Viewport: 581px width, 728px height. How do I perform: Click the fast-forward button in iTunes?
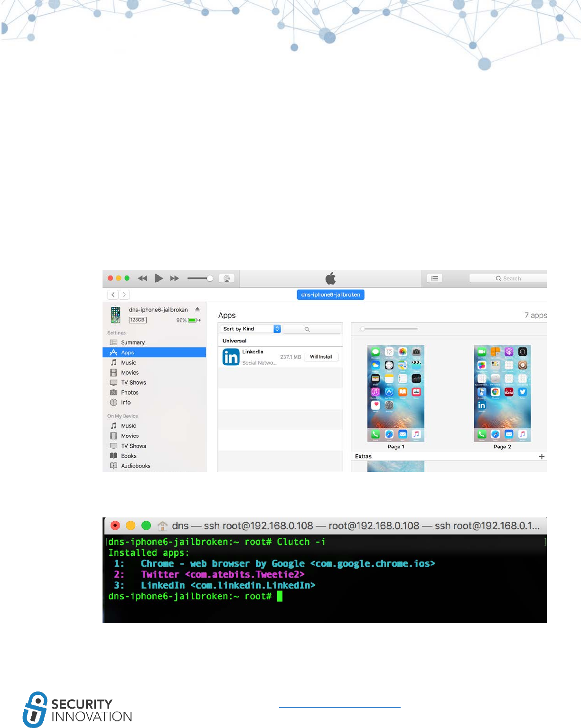[x=175, y=278]
